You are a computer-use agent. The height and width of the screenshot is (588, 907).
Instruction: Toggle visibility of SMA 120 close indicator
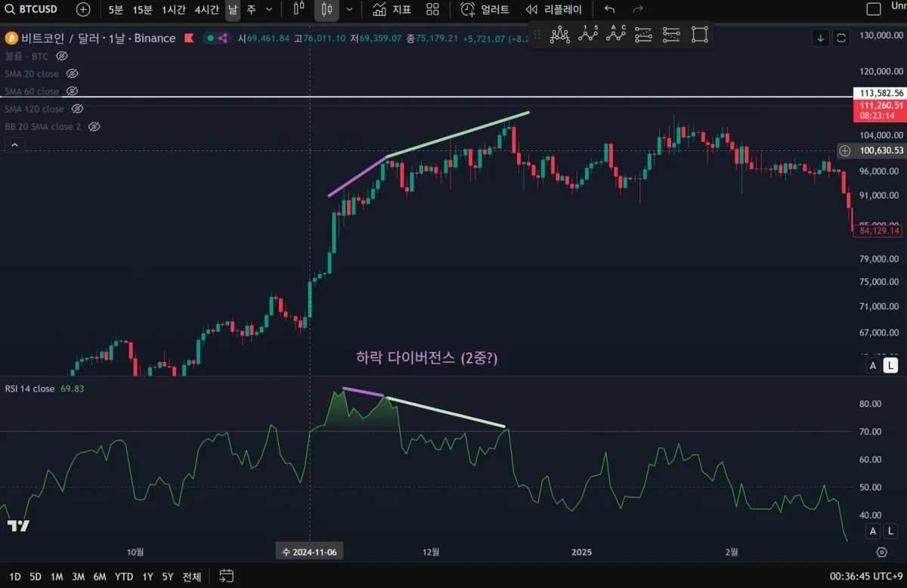pyautogui.click(x=77, y=109)
